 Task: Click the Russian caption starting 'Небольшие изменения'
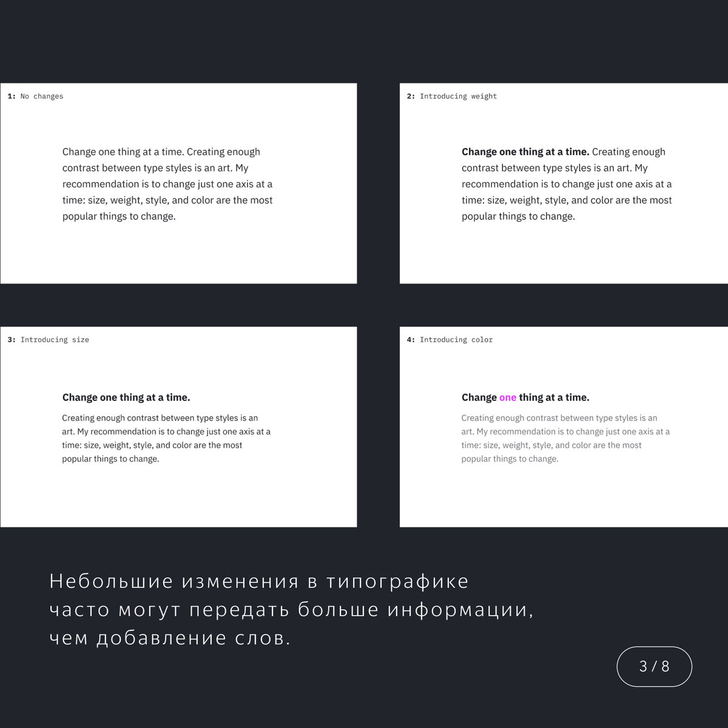[291, 609]
